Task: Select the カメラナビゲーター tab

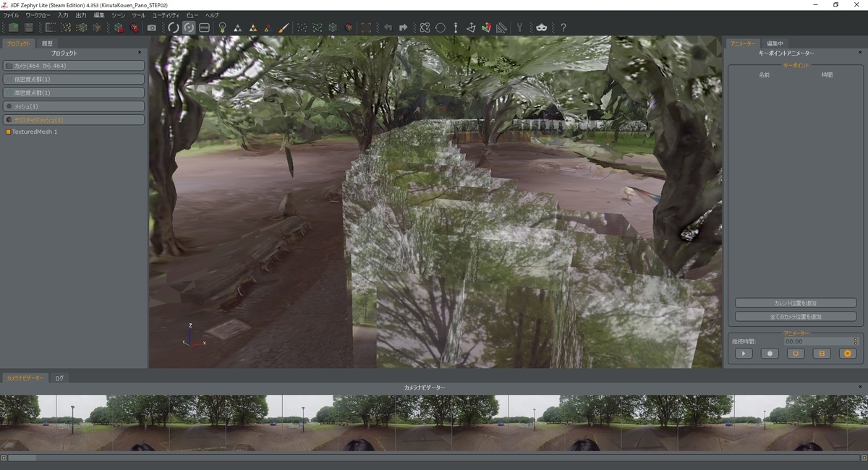Action: pos(25,377)
